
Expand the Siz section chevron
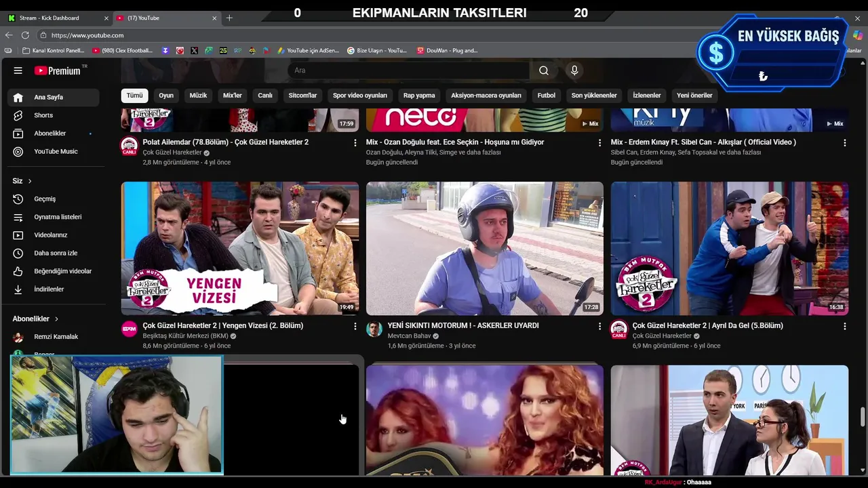[x=30, y=181]
